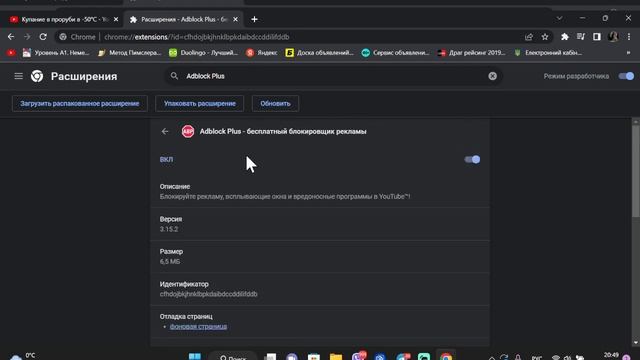The image size is (640, 360).
Task: Open the Яндекс bookmark
Action: (262, 53)
